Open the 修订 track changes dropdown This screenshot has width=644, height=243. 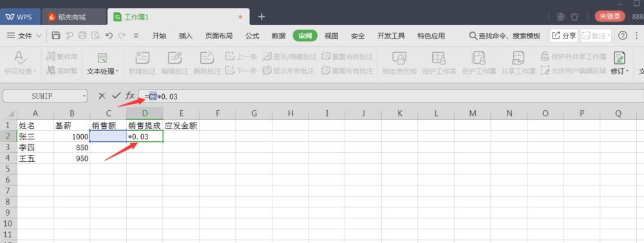(x=620, y=71)
